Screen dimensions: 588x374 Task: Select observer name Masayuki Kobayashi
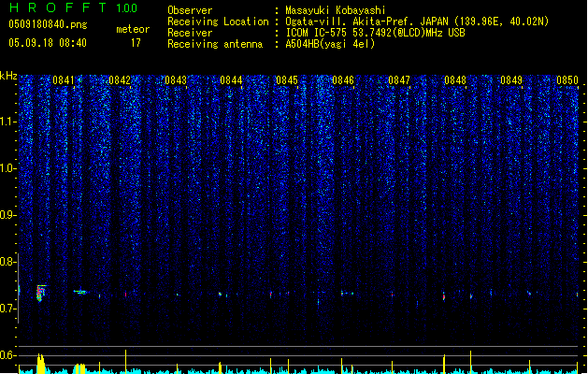click(336, 10)
